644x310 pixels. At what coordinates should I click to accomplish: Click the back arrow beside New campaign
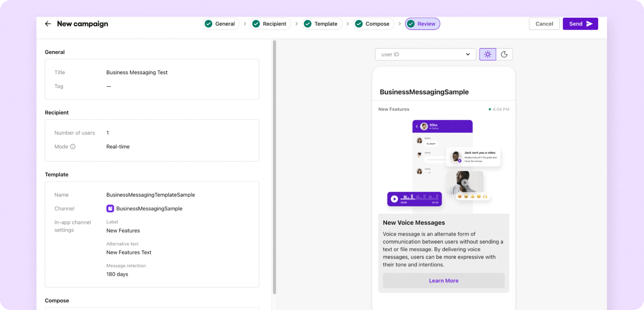[48, 24]
